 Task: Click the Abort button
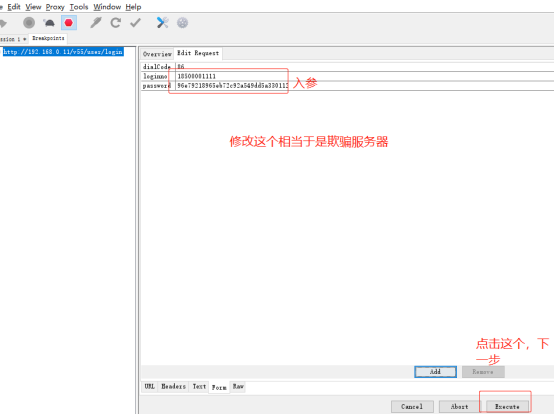pos(460,407)
